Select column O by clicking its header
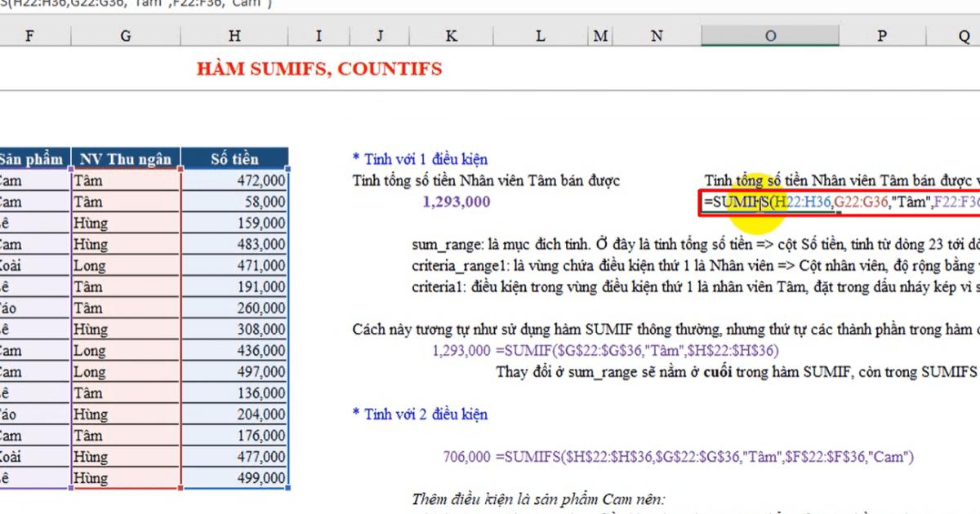The width and height of the screenshot is (980, 514). tap(770, 35)
